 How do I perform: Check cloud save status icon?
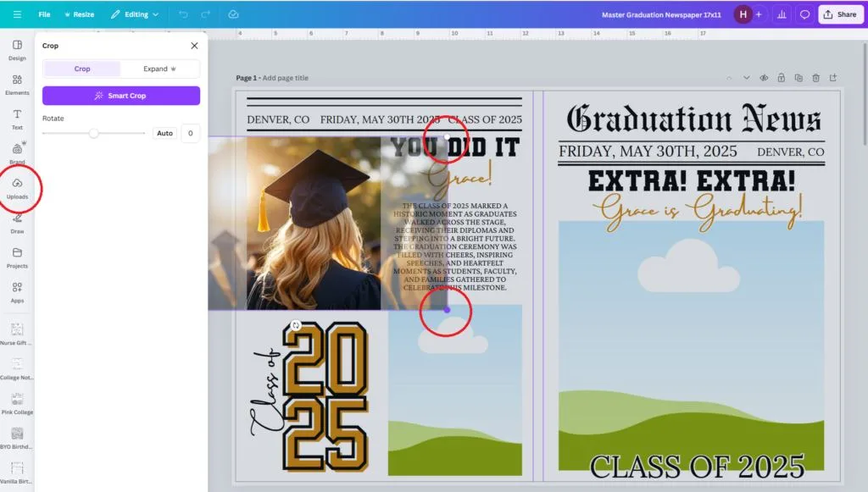pyautogui.click(x=233, y=14)
